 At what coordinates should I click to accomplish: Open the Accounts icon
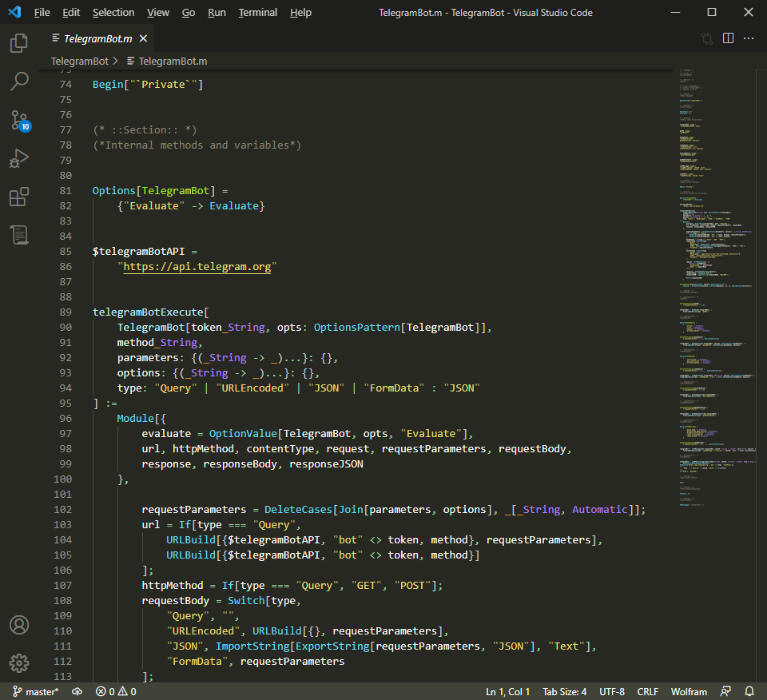point(19,625)
